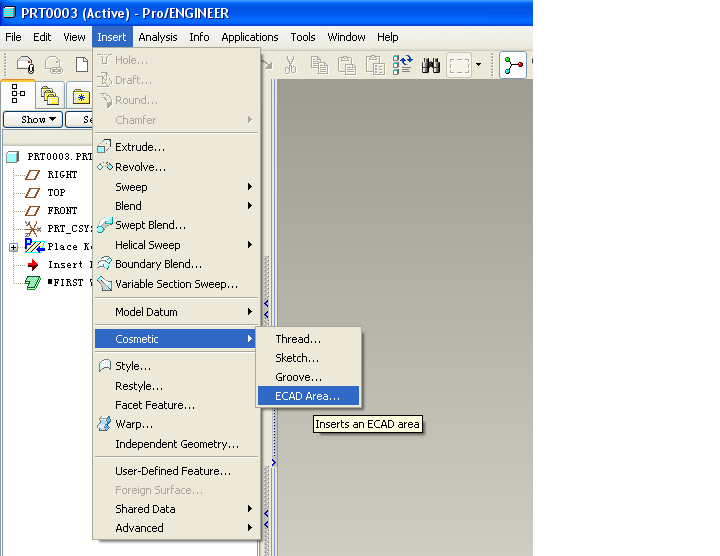Open the Applications menu
Image resolution: width=720 pixels, height=556 pixels.
tap(250, 37)
